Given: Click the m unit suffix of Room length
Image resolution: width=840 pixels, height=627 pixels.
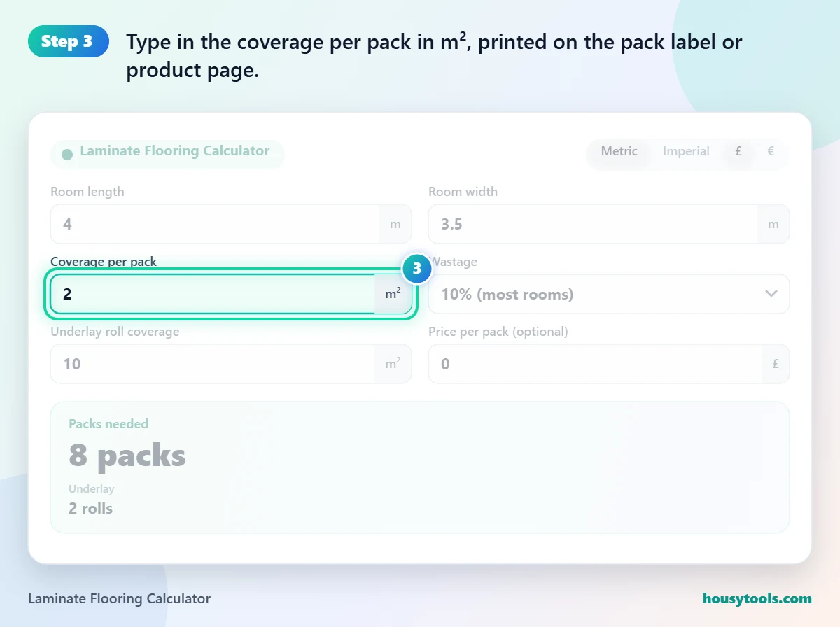Looking at the screenshot, I should (x=395, y=224).
